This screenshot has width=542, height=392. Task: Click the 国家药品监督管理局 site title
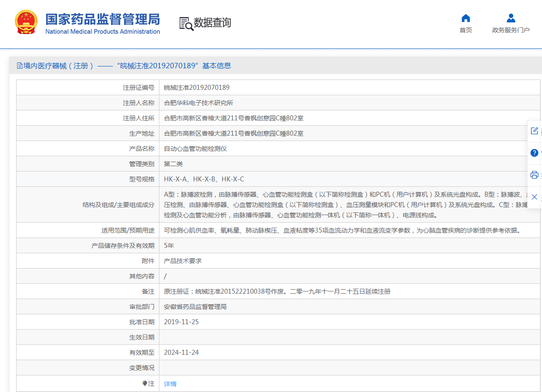[x=103, y=19]
